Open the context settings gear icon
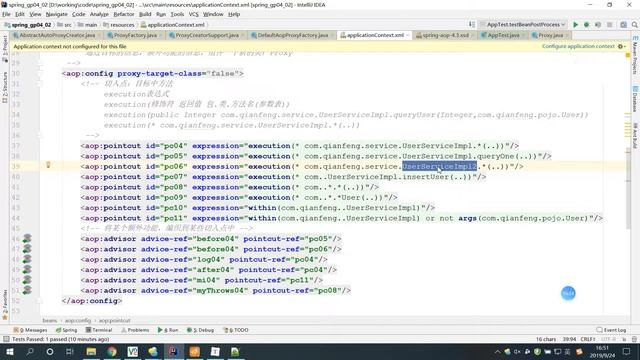The image size is (640, 360). [621, 47]
